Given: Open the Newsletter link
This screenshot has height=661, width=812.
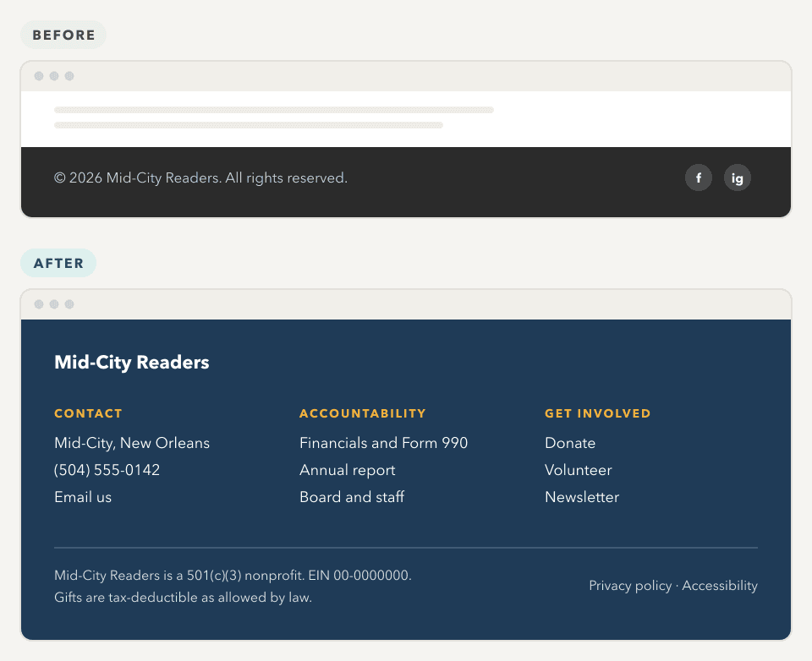Looking at the screenshot, I should [x=582, y=497].
